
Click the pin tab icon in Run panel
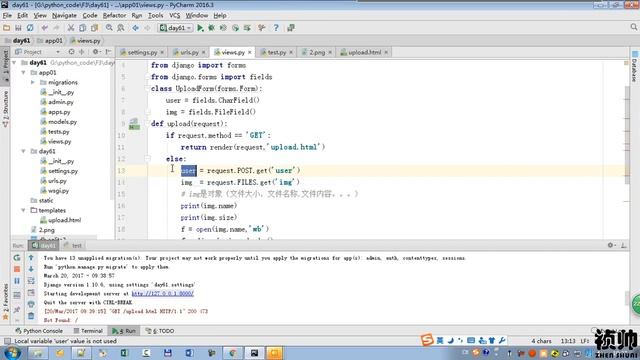tap(17, 310)
